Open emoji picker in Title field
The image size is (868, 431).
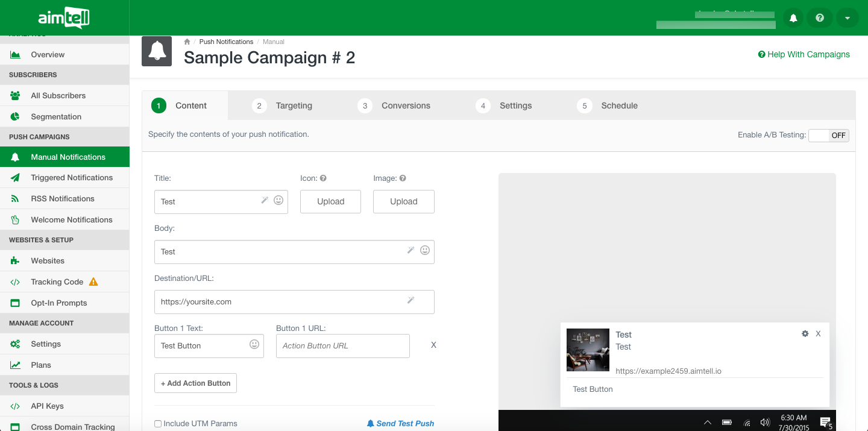[278, 200]
